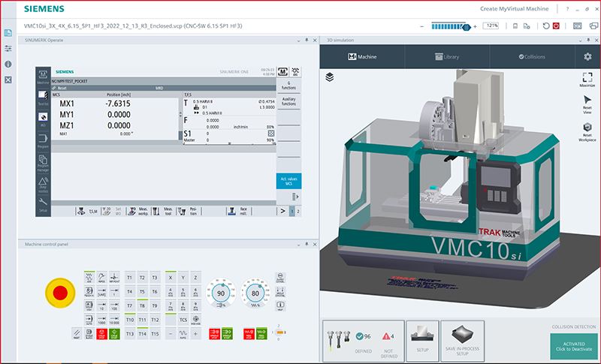
Task: Select the Single Block key
Action: tap(89, 334)
